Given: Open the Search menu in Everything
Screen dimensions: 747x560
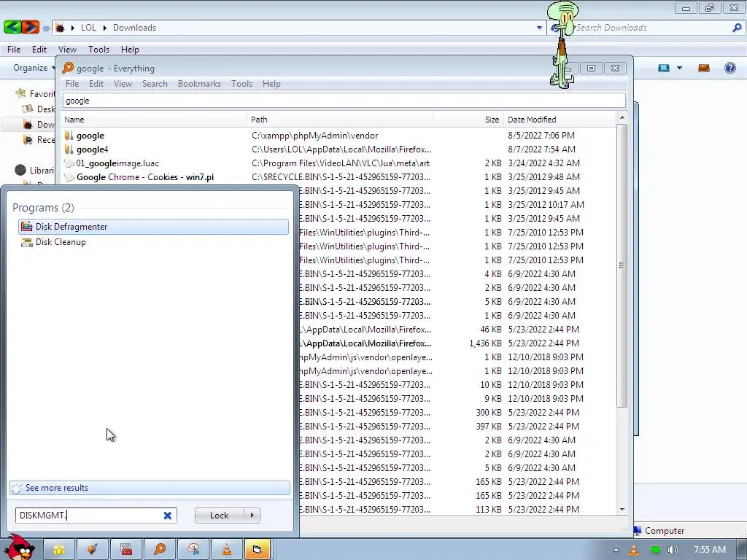Looking at the screenshot, I should click(155, 83).
